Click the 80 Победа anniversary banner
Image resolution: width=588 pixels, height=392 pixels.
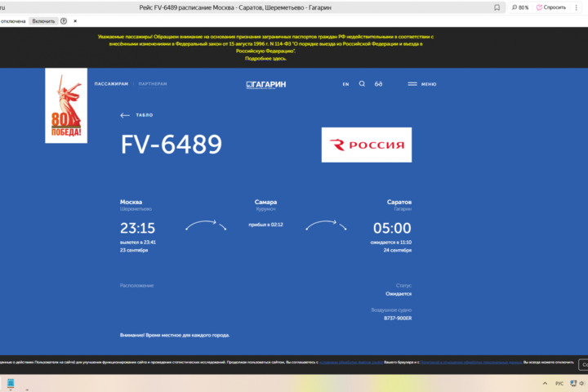click(65, 106)
